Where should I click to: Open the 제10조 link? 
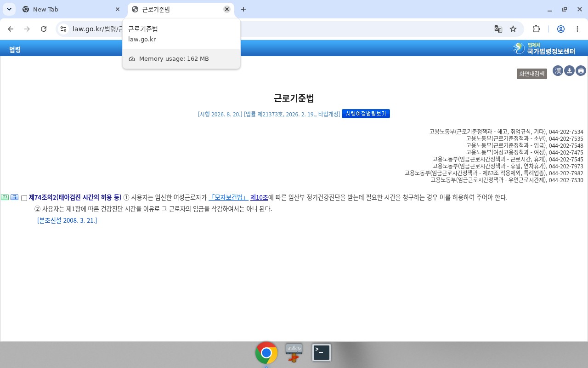(x=259, y=197)
